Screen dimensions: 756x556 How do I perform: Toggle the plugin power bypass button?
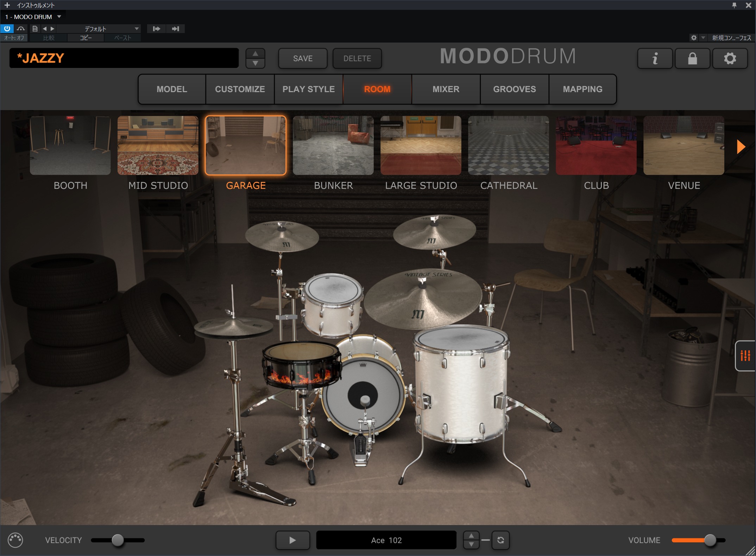(x=7, y=28)
